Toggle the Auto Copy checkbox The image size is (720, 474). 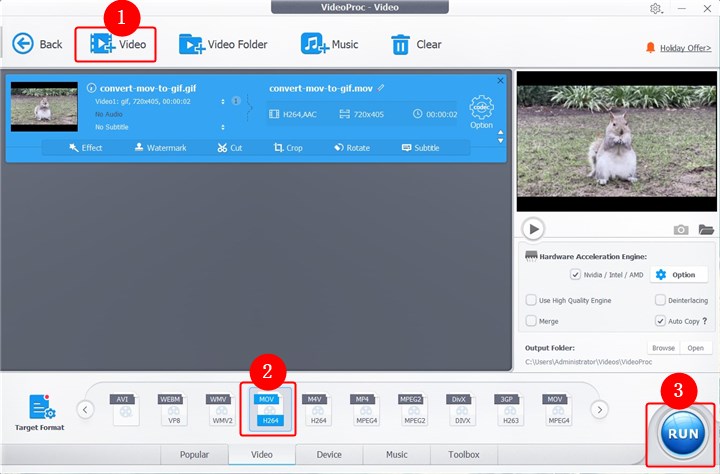pyautogui.click(x=660, y=321)
